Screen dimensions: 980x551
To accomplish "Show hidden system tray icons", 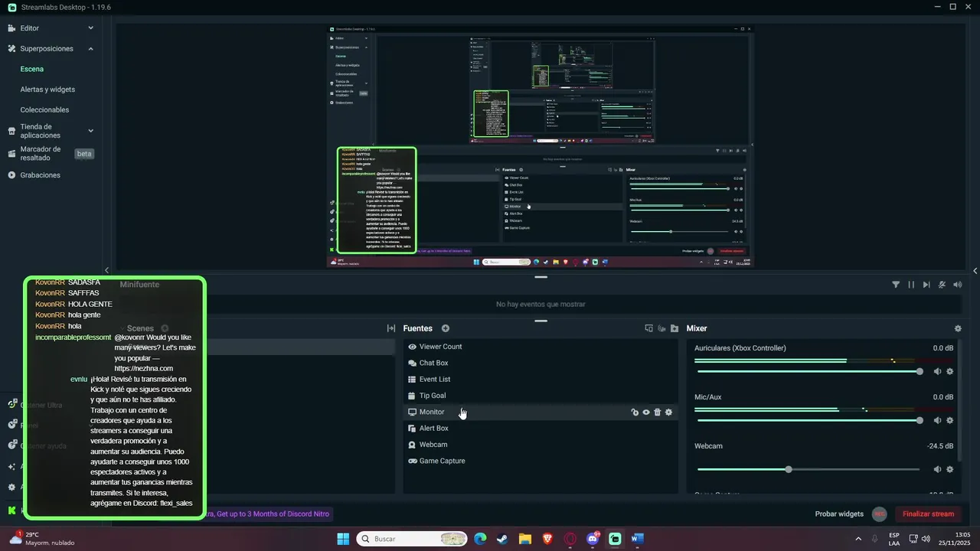I will [x=857, y=539].
